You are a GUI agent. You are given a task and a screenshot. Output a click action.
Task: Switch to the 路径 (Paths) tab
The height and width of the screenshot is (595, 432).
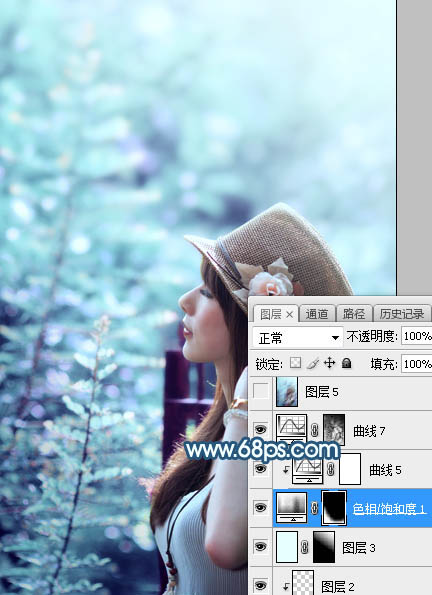point(353,314)
